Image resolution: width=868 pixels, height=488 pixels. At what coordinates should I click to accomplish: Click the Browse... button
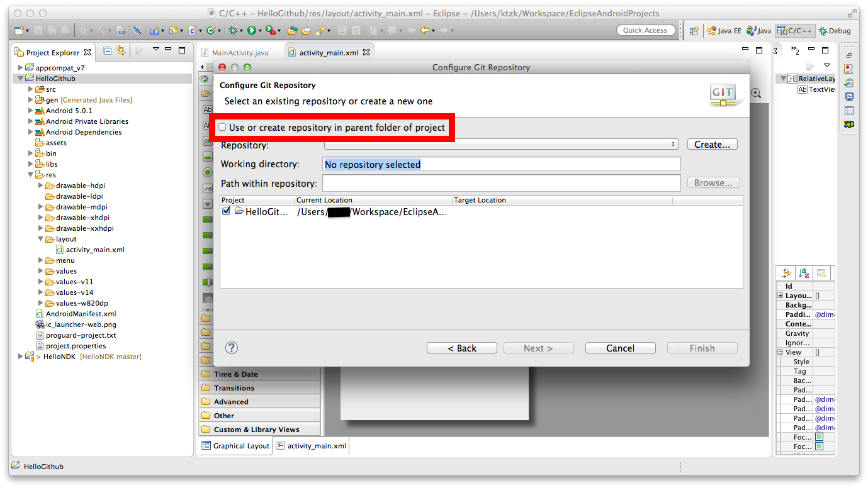coord(714,183)
